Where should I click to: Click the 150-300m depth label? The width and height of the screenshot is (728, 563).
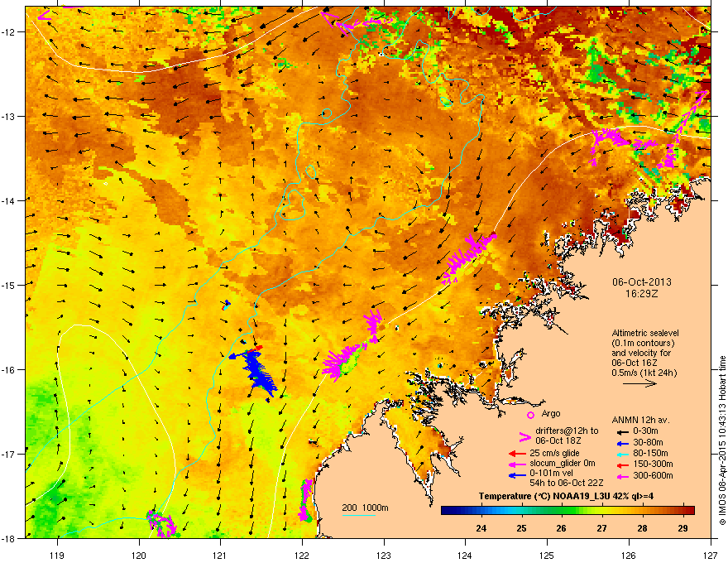[x=653, y=464]
